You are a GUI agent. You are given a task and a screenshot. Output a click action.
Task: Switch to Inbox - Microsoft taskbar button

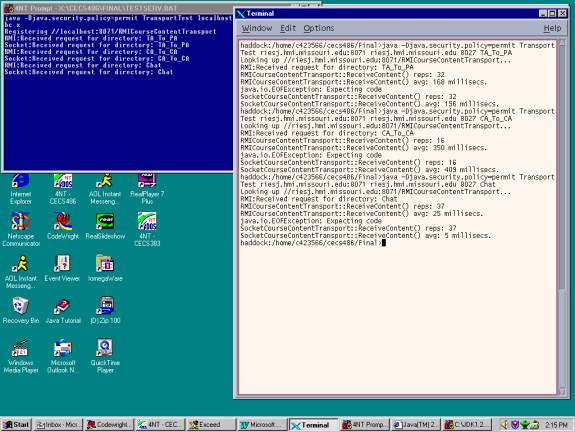pos(58,425)
